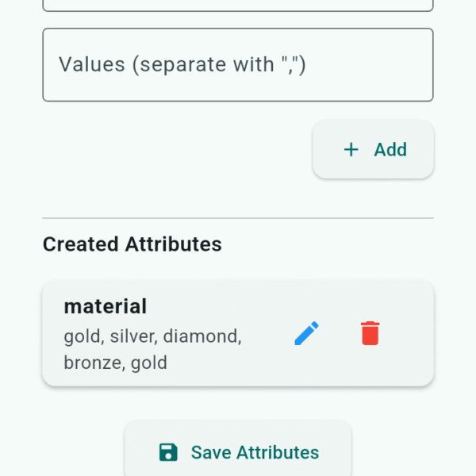Click the partially visible field at top

click(x=238, y=6)
